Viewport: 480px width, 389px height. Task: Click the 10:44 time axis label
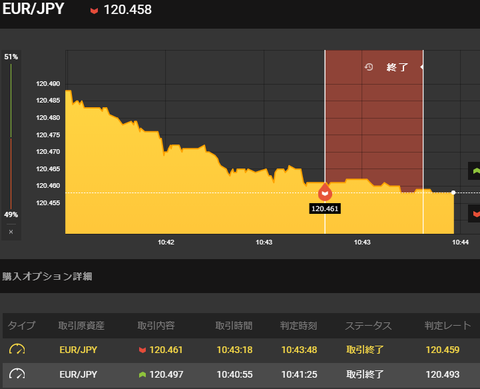460,242
